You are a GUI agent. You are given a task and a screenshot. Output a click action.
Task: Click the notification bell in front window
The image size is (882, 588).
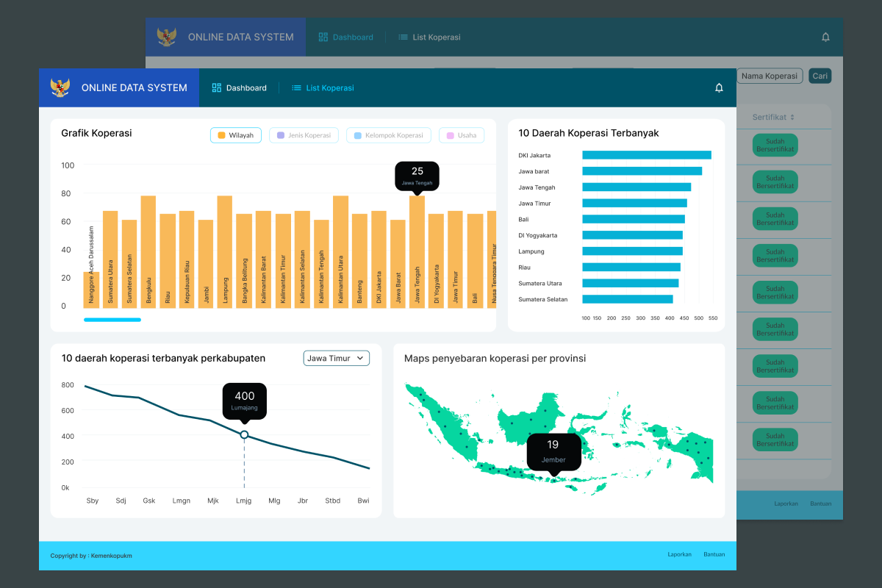[719, 88]
